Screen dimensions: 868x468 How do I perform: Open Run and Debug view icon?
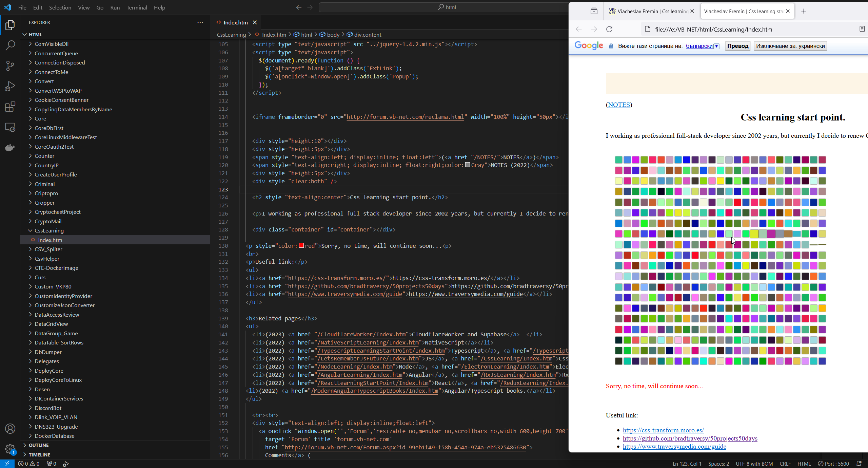(10, 86)
